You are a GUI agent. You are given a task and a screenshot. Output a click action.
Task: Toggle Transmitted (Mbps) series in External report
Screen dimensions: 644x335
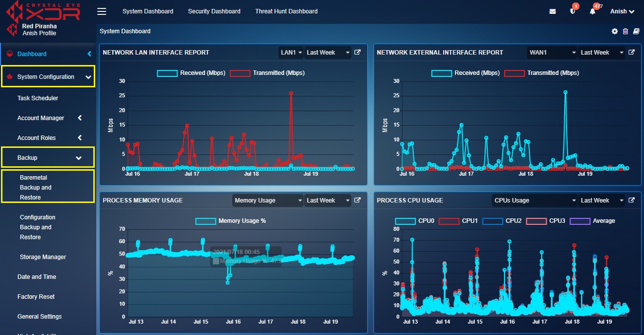click(541, 73)
